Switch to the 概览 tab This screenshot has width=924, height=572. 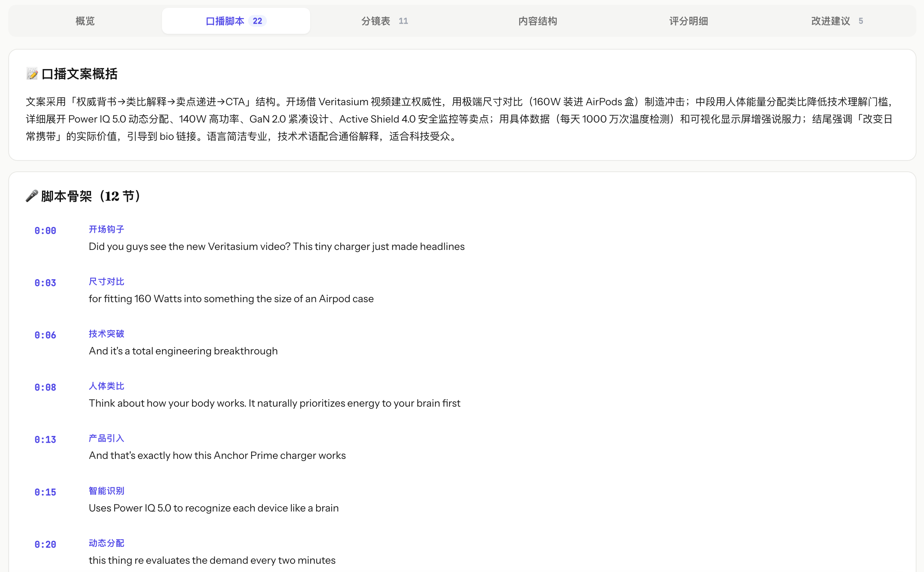tap(85, 21)
